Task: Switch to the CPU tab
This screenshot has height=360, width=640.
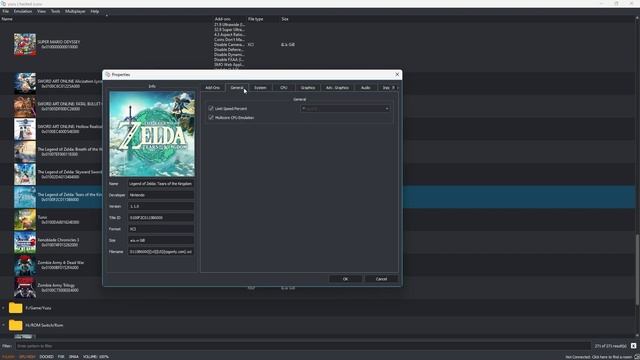Action: pyautogui.click(x=284, y=88)
